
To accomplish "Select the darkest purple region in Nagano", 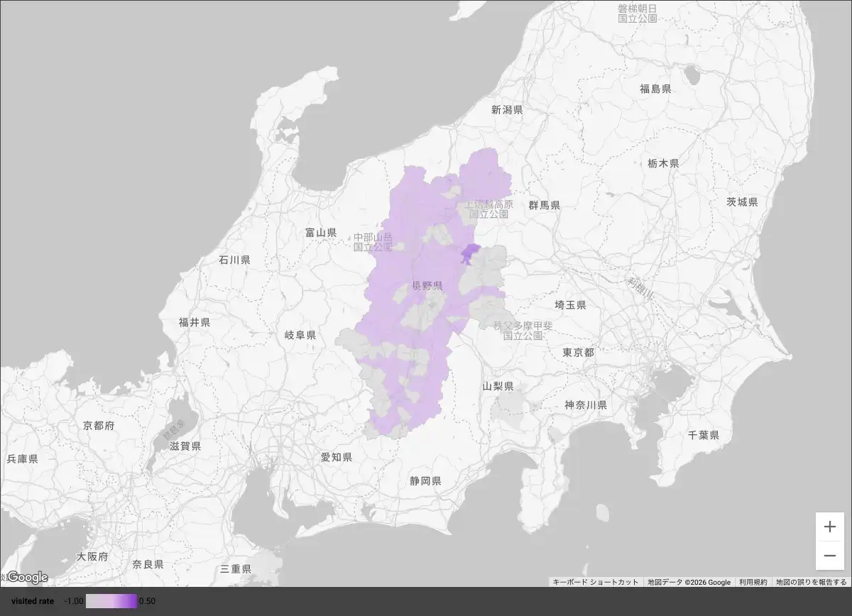I will click(x=470, y=253).
